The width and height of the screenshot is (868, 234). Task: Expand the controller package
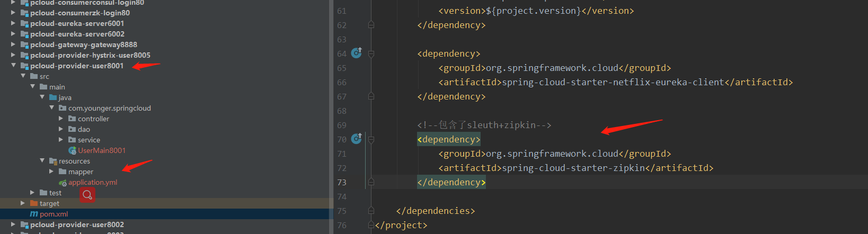pyautogui.click(x=61, y=119)
